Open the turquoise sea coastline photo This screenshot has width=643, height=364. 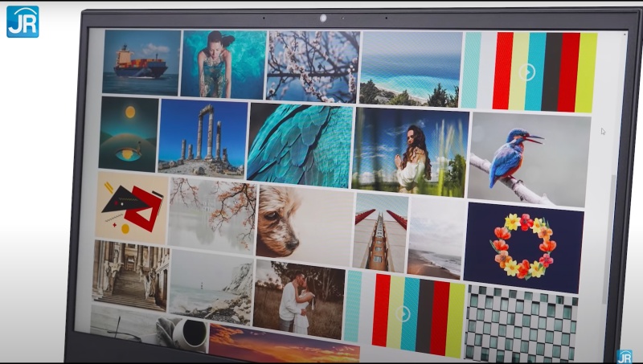(411, 69)
